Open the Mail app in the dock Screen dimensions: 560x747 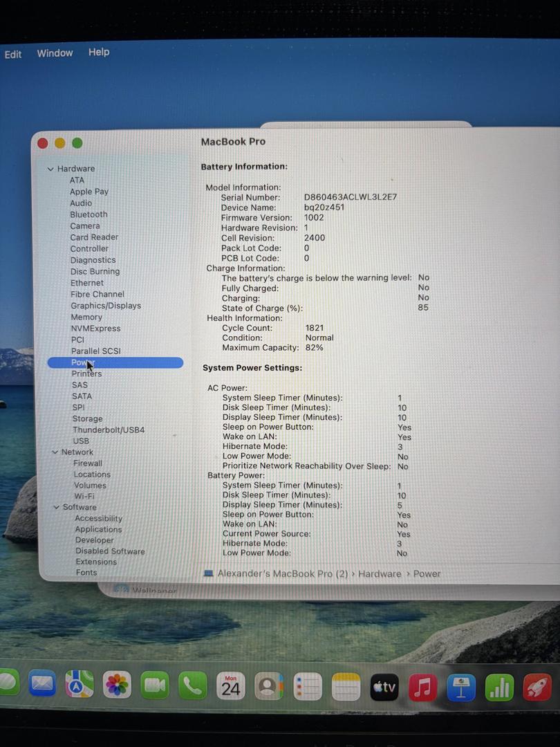click(x=42, y=685)
